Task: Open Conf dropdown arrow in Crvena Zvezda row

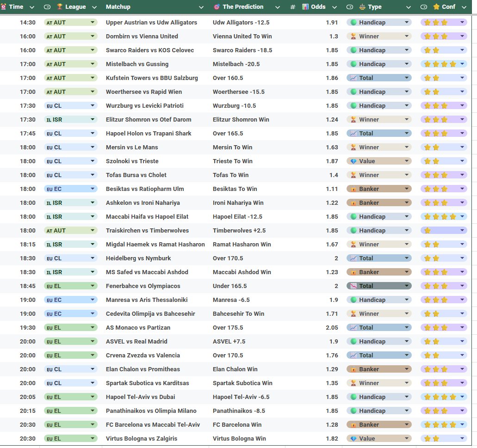Action: tap(462, 355)
